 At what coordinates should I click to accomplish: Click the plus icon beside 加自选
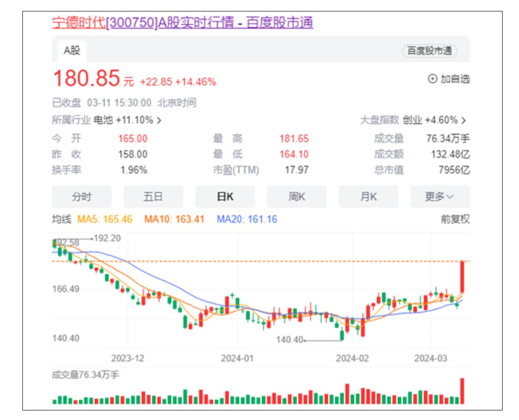tap(432, 79)
